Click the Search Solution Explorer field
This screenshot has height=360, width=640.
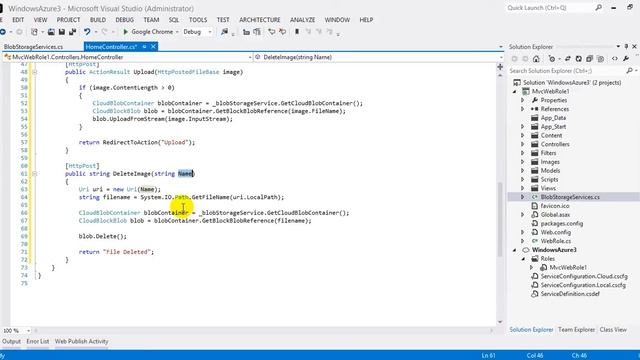[x=567, y=71]
